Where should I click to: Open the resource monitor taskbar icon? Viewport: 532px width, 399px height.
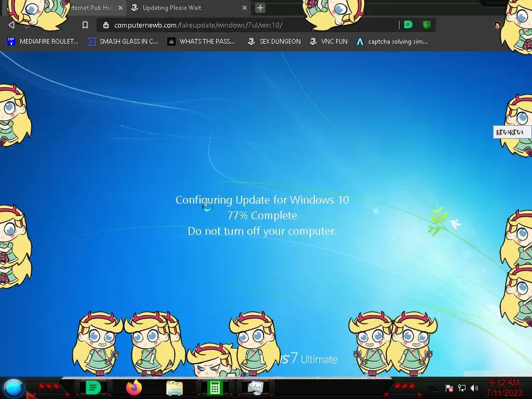pyautogui.click(x=255, y=388)
